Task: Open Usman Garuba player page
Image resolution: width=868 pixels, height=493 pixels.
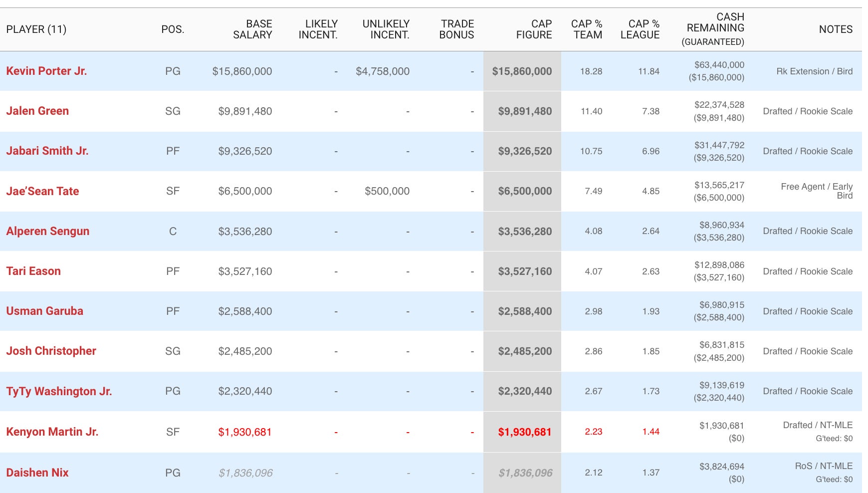Action: click(44, 311)
